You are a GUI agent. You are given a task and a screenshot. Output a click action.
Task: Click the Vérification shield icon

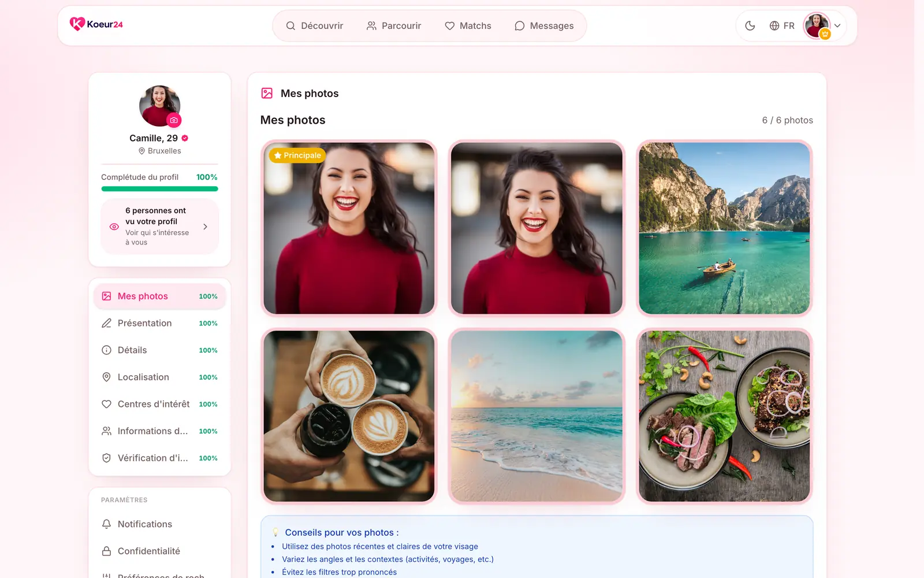(106, 458)
